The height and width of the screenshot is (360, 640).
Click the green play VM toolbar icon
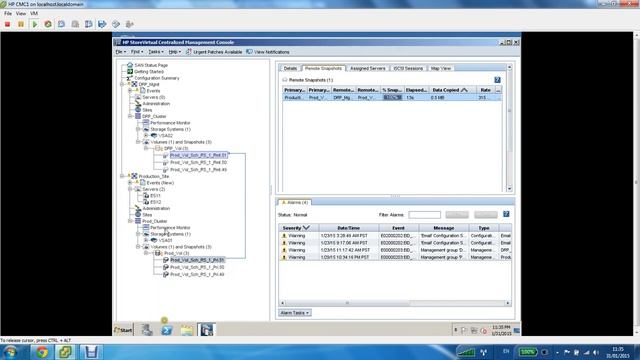[x=35, y=24]
